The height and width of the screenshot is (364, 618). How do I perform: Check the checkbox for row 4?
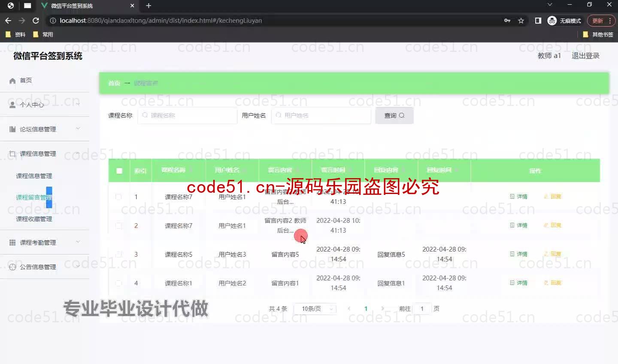(x=118, y=283)
